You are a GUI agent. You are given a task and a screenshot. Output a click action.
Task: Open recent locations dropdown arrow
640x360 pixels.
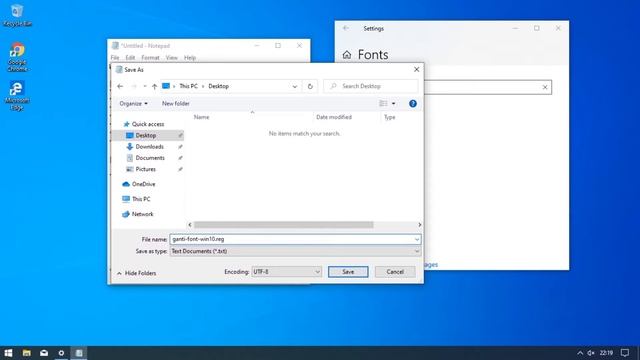pyautogui.click(x=144, y=86)
